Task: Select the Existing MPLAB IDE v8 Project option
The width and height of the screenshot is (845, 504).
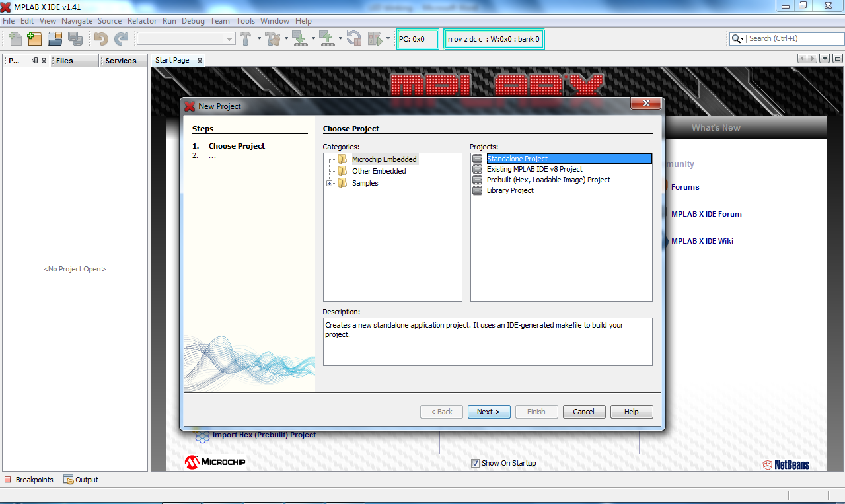Action: 534,168
